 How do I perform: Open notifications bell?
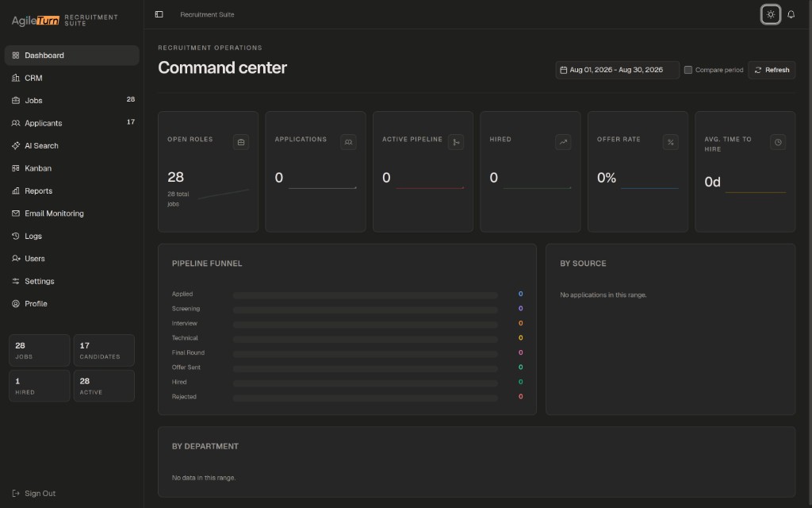click(791, 14)
